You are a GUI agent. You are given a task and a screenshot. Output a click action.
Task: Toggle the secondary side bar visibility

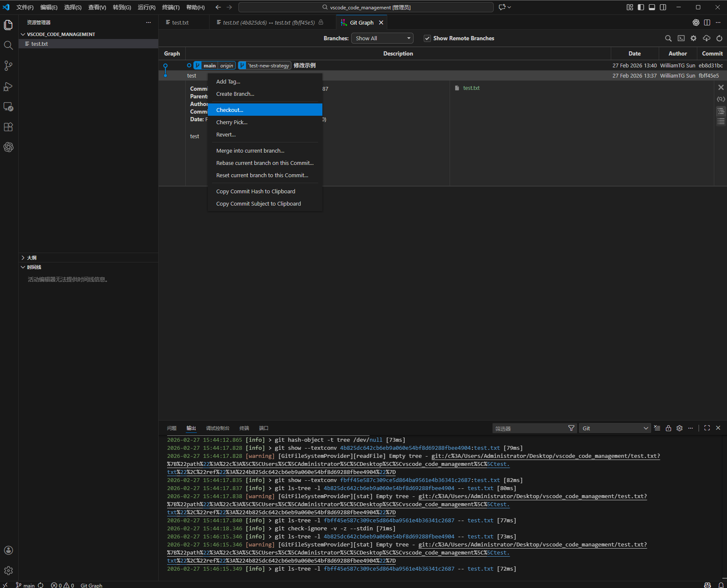(663, 7)
